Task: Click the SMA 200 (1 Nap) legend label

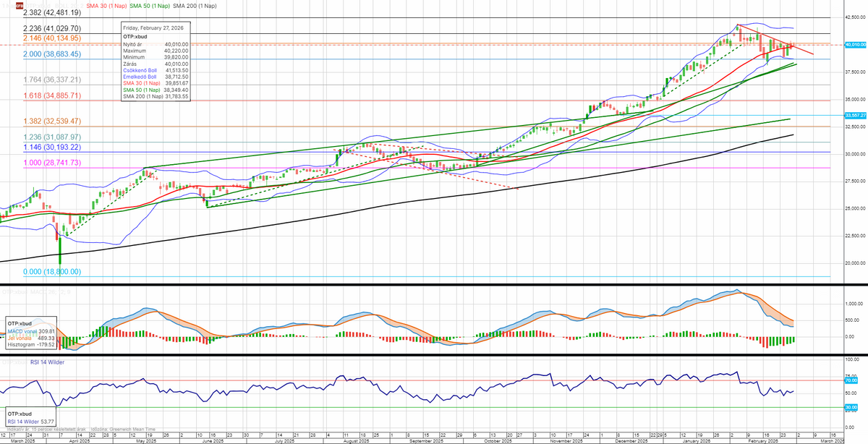Action: click(195, 6)
